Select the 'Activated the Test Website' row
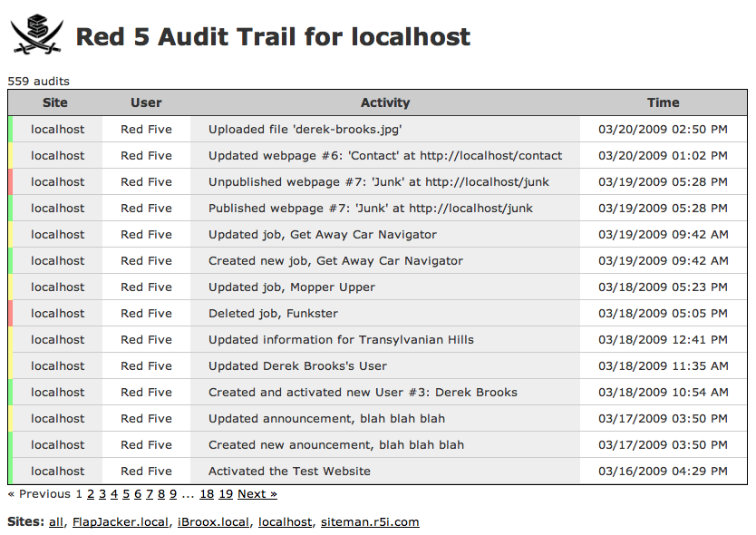The height and width of the screenshot is (535, 756). tap(289, 472)
